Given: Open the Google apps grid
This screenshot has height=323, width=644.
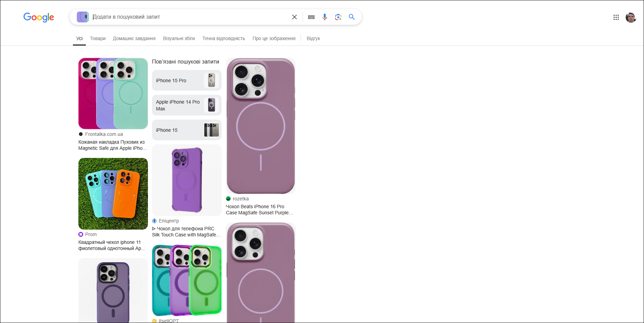Looking at the screenshot, I should tap(616, 17).
